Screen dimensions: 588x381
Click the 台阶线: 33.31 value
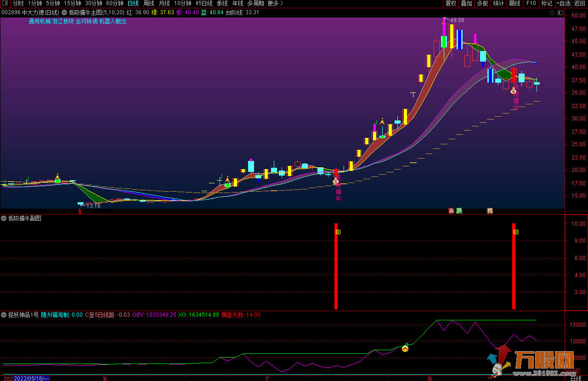pyautogui.click(x=242, y=12)
